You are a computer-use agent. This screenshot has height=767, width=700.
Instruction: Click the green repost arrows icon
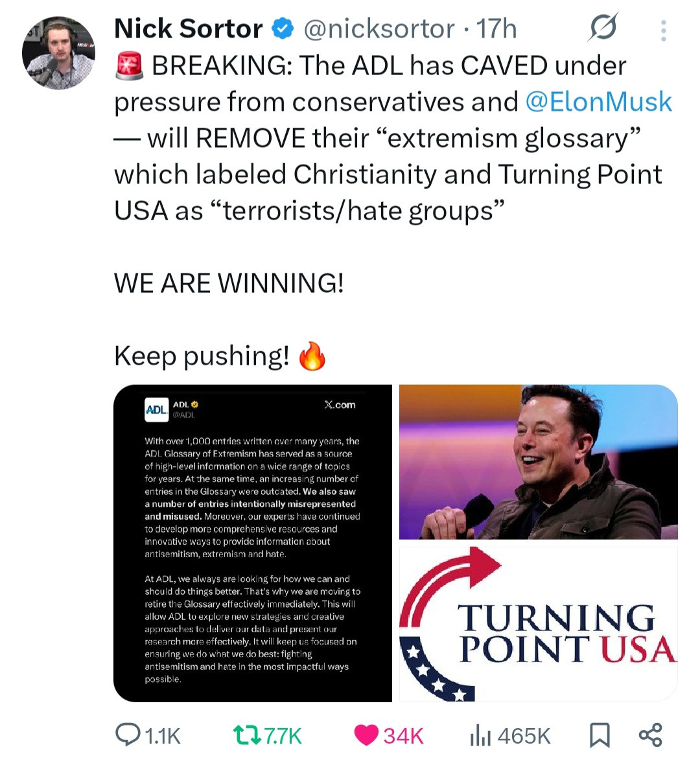click(x=246, y=735)
